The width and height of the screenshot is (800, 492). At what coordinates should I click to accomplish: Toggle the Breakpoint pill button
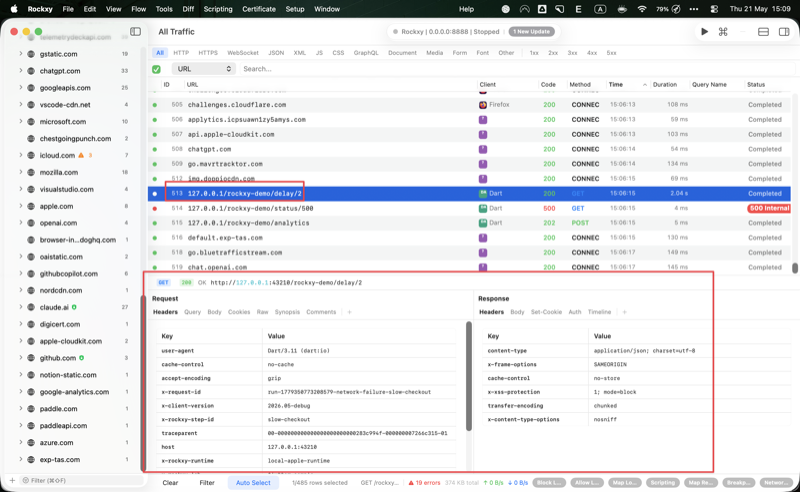pos(738,483)
